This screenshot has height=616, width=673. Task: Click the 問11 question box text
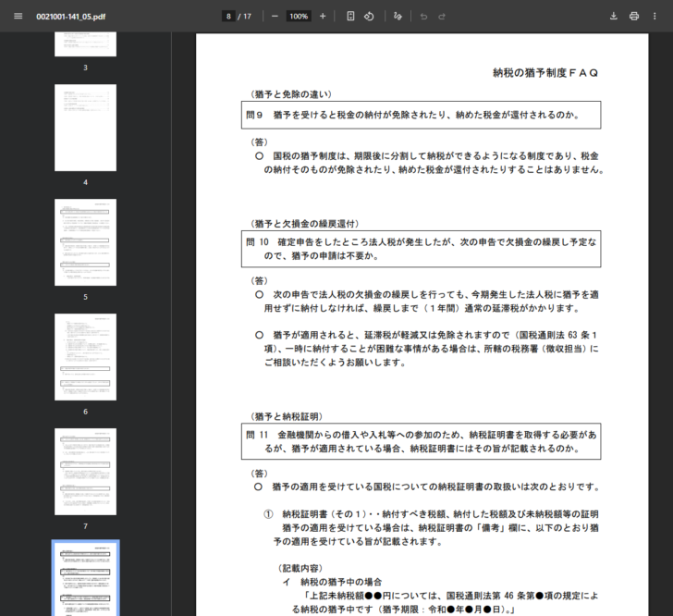point(421,441)
